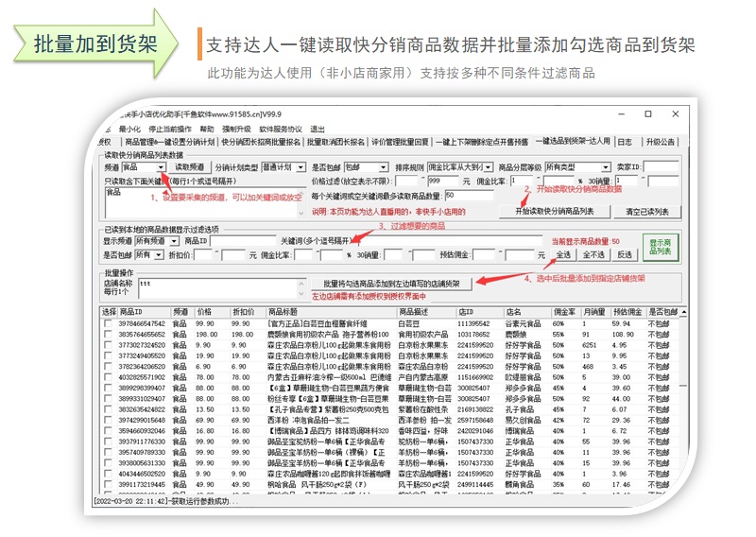Click the green 显示商品列表 button

[661, 248]
